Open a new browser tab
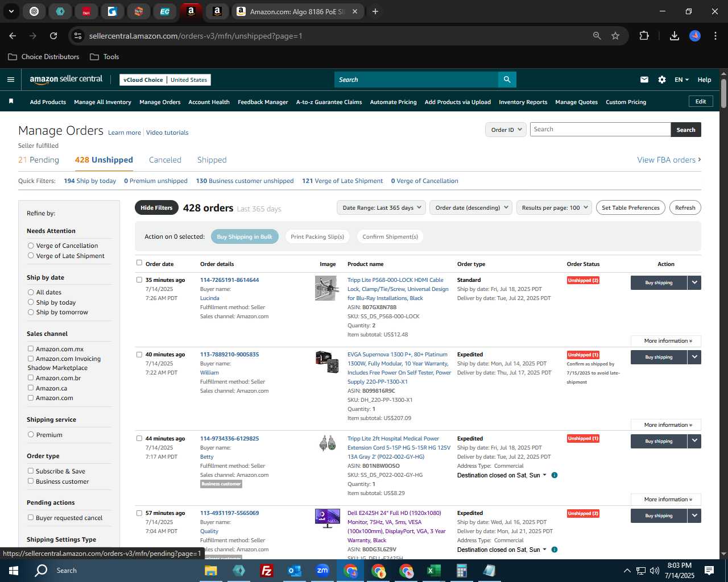Screen dimensions: 728x582 tap(375, 11)
